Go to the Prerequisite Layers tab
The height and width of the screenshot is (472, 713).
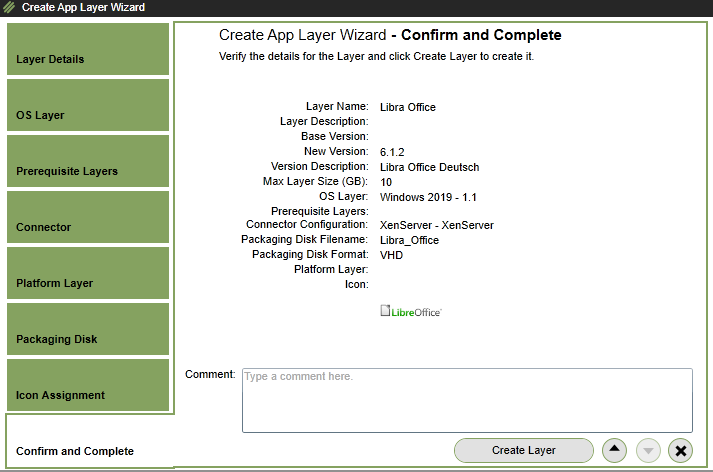[88, 161]
